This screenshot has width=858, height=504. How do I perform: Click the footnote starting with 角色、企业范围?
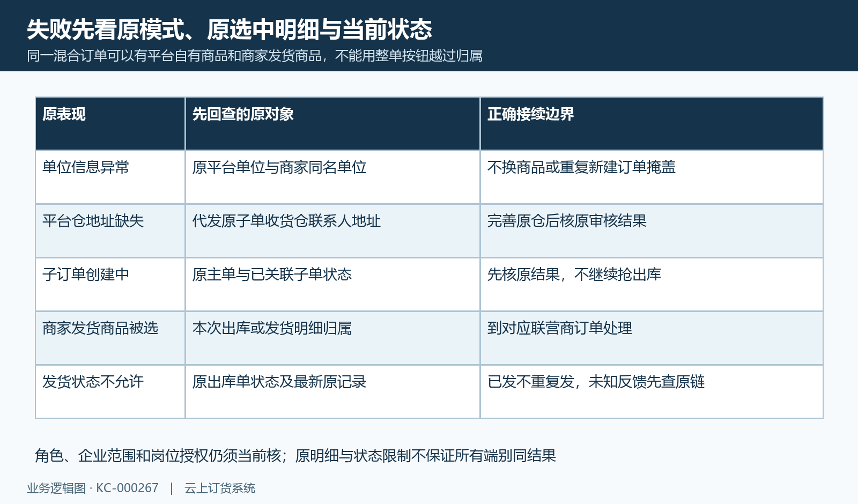[295, 456]
